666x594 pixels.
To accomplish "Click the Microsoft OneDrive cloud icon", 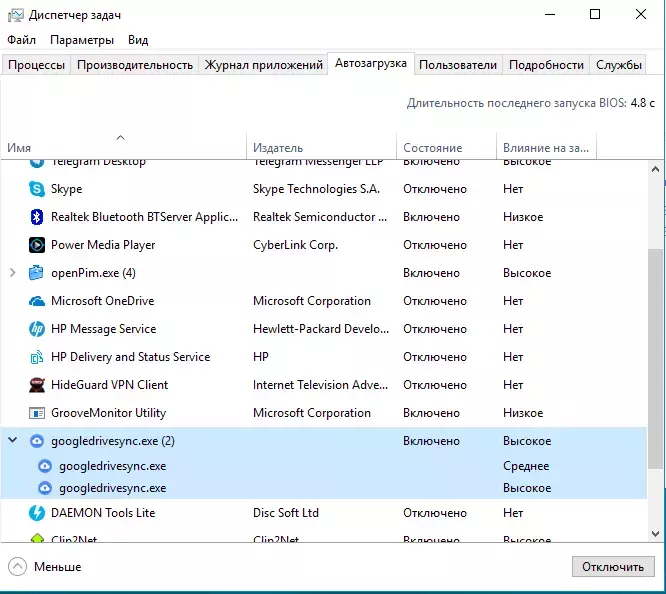I will (x=37, y=301).
